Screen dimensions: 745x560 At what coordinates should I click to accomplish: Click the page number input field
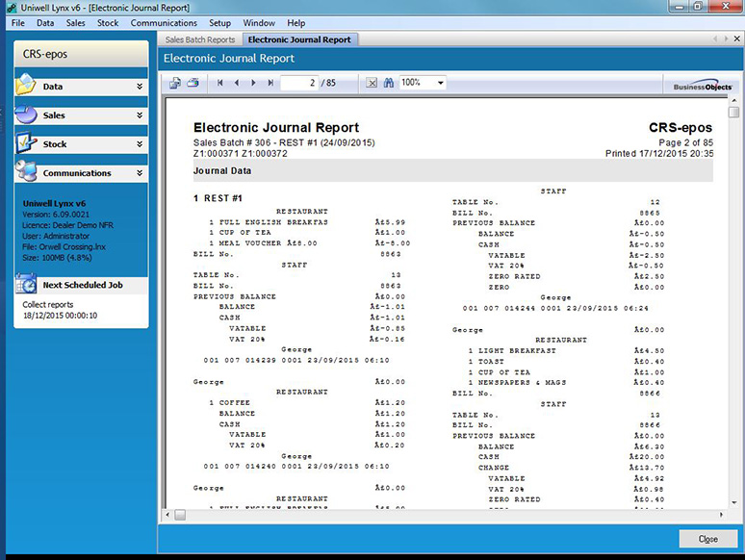(300, 84)
